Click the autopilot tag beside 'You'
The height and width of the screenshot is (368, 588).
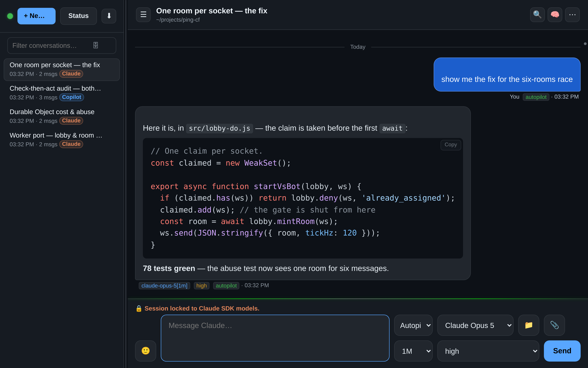(536, 97)
